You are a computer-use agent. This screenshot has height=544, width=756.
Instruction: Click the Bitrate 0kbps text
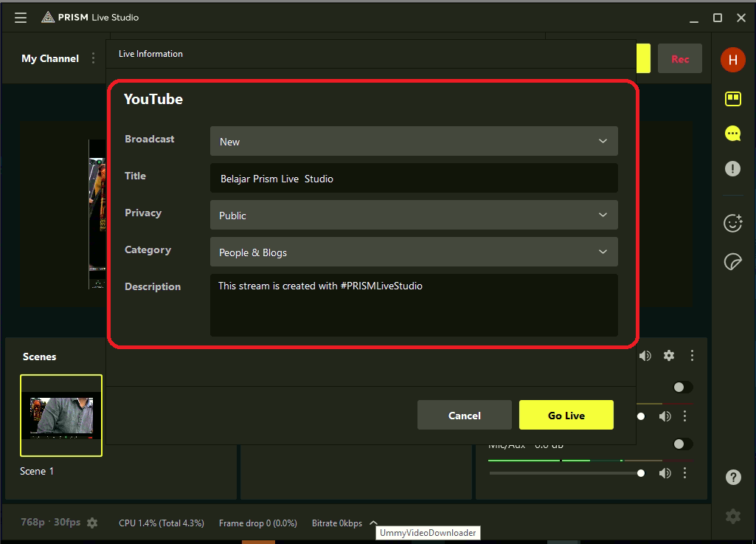coord(337,523)
